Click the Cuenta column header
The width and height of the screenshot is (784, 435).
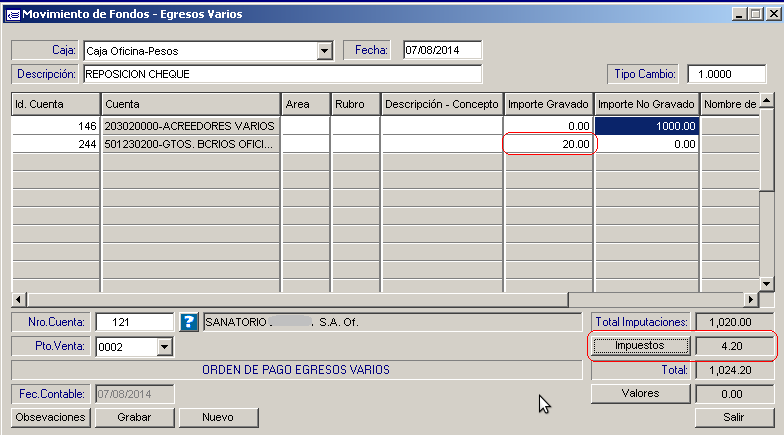190,104
